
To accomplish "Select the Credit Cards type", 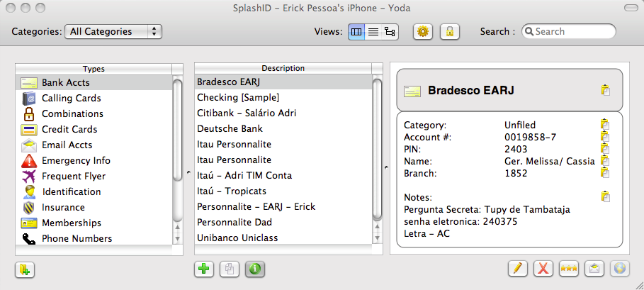I will (x=94, y=129).
